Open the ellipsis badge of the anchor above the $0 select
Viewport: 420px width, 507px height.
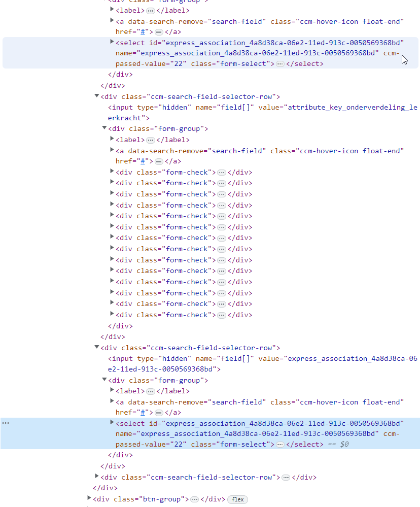[x=159, y=413]
